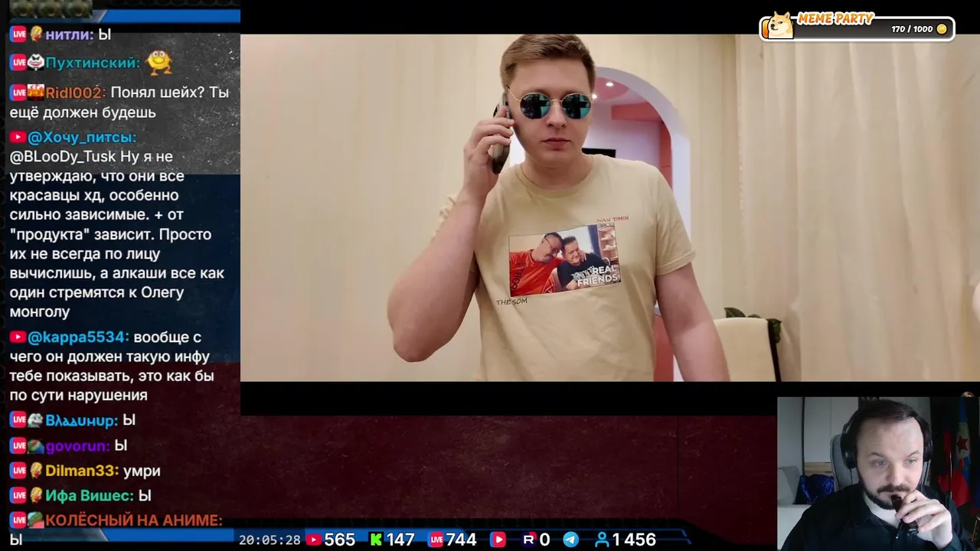Click the REAL FRIENDS print on the t-shirt

[x=564, y=260]
